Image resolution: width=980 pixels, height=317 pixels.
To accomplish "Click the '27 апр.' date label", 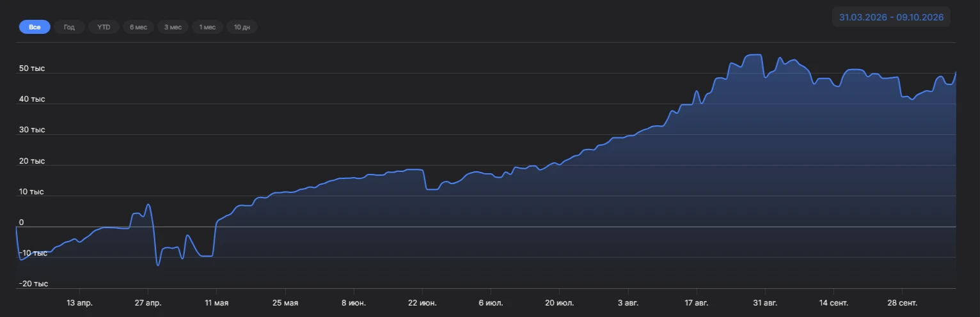I will click(148, 302).
